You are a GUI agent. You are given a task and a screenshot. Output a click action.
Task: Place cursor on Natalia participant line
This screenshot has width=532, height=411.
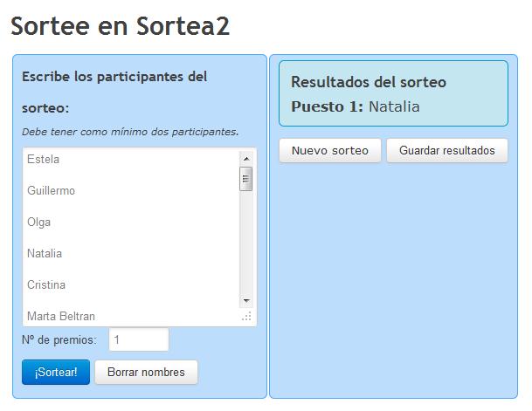pos(45,253)
